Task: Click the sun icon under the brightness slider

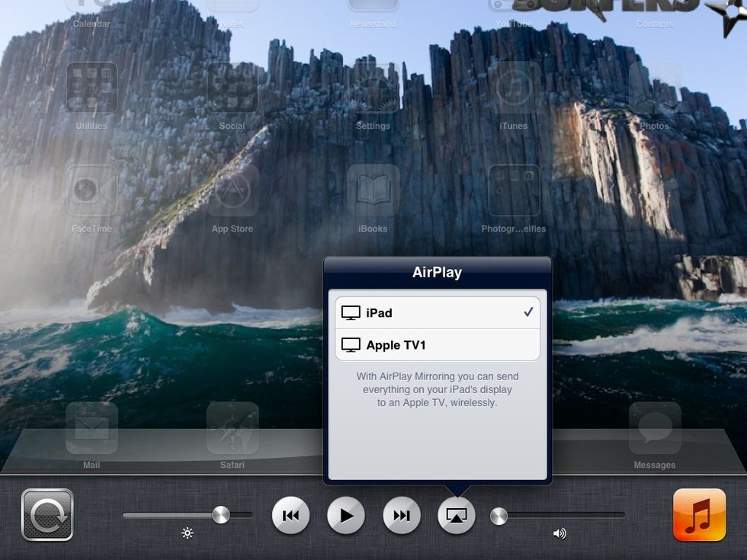Action: click(188, 533)
